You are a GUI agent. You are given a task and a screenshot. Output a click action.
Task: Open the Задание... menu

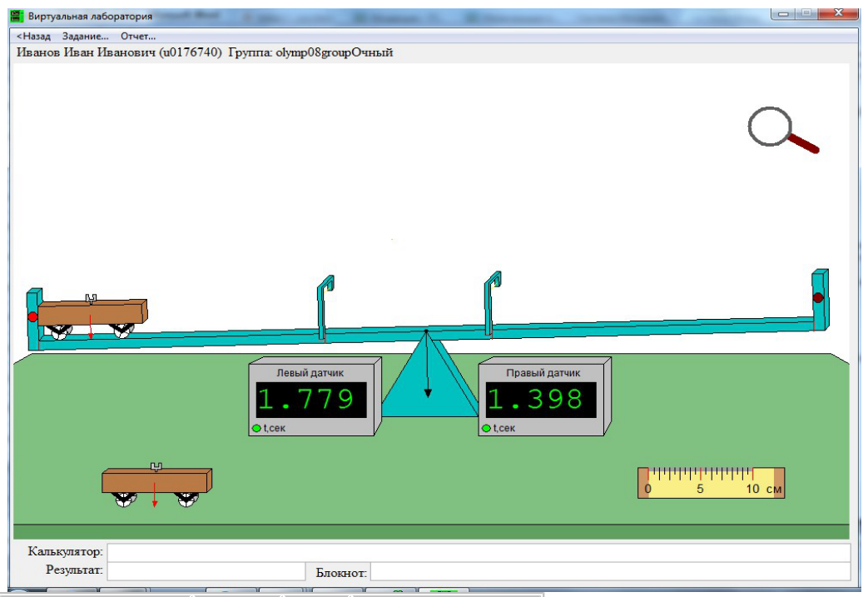(85, 37)
